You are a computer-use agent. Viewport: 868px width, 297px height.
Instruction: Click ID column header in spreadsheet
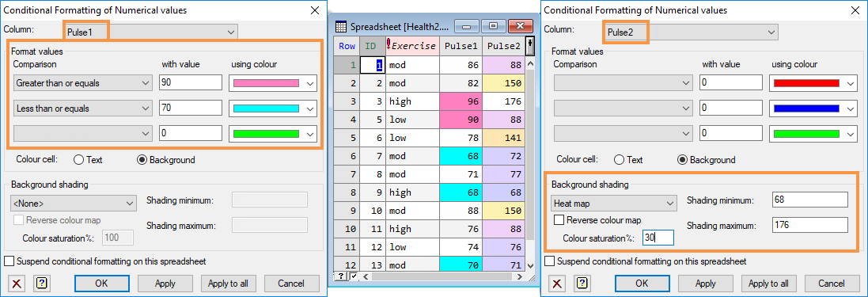(x=373, y=46)
